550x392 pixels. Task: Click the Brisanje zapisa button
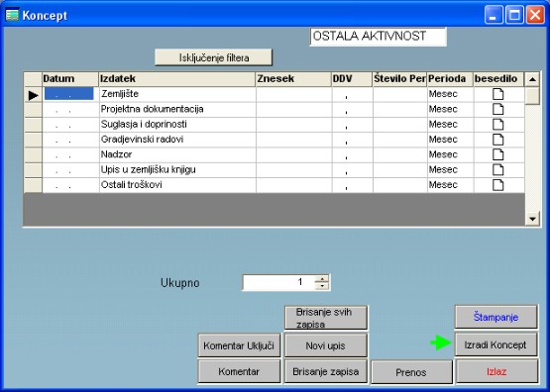tap(326, 371)
